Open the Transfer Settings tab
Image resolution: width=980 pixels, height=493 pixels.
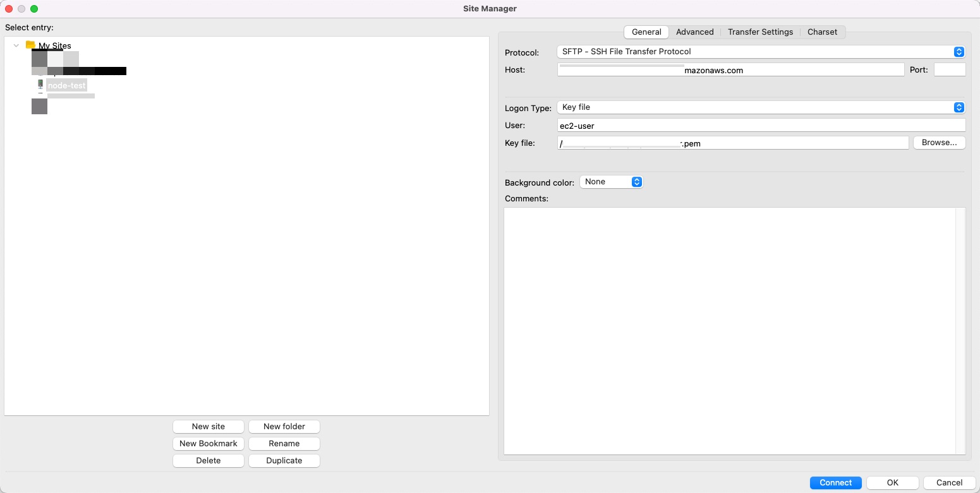click(x=760, y=32)
